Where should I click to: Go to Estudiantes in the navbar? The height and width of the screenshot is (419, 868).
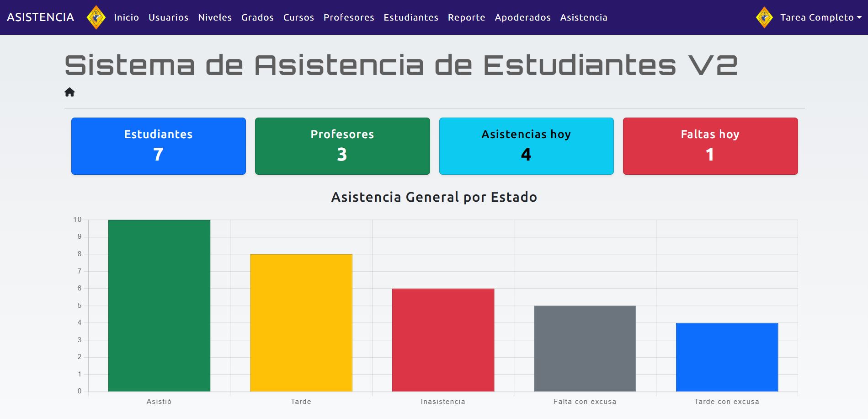411,17
